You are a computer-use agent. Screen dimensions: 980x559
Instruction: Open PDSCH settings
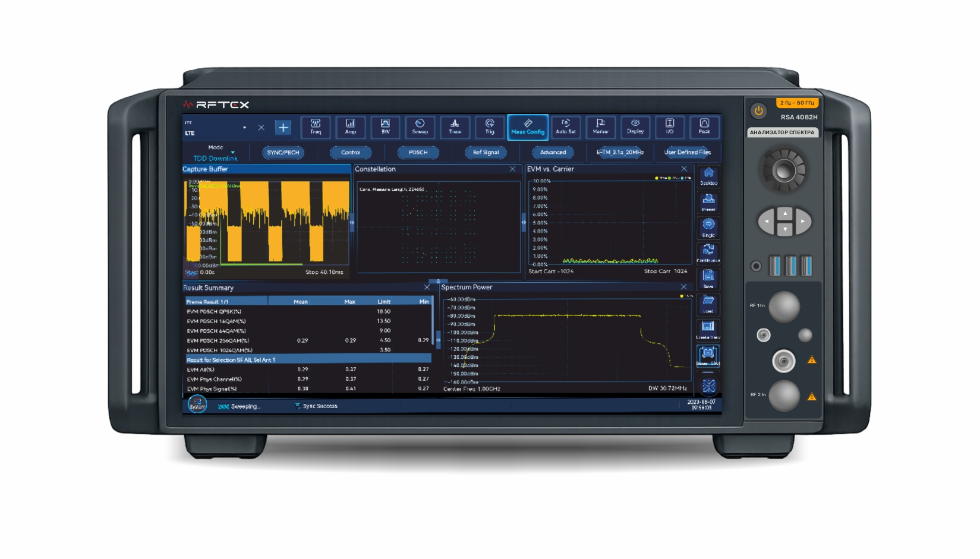[418, 153]
